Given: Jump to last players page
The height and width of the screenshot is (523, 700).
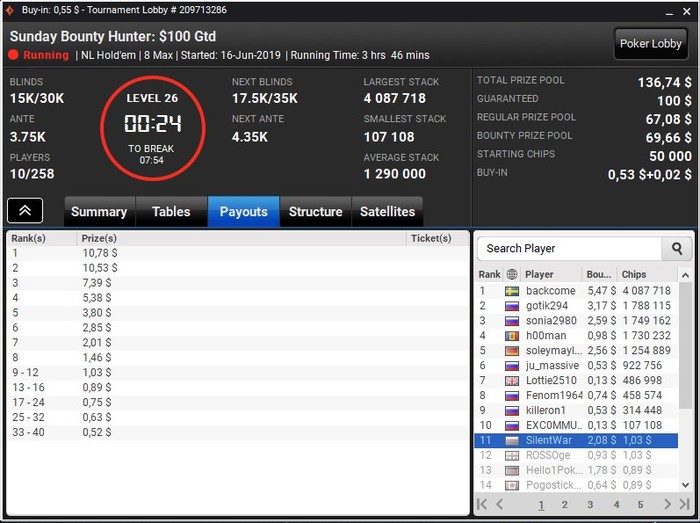Looking at the screenshot, I should click(684, 504).
